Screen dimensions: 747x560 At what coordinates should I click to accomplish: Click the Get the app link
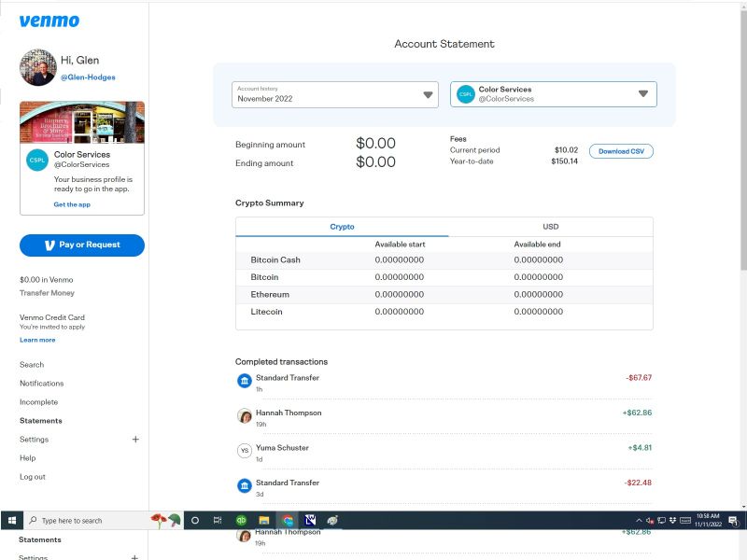click(x=72, y=204)
